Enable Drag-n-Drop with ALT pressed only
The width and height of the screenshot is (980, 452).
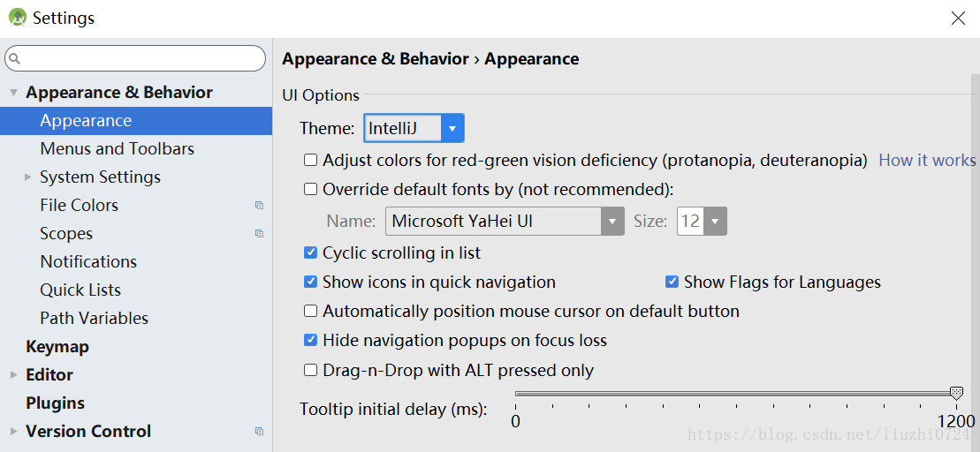point(311,371)
